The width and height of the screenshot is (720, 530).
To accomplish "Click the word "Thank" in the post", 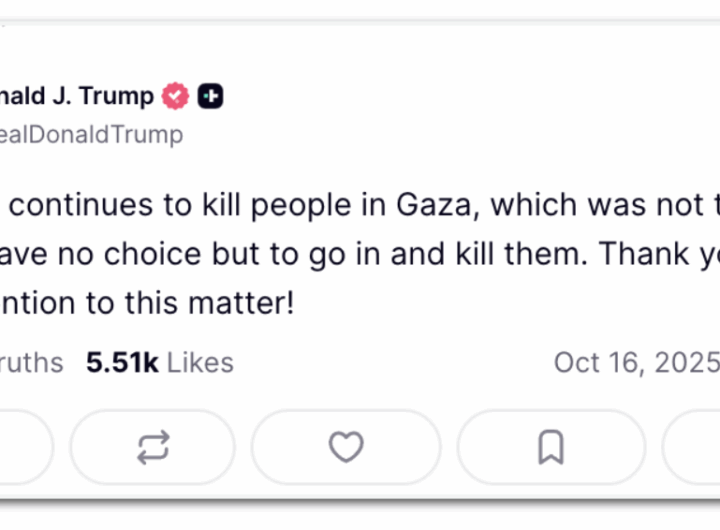I will pos(646,252).
